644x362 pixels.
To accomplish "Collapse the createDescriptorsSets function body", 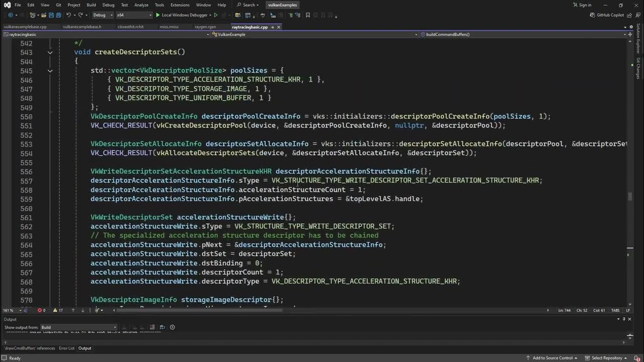I will click(50, 52).
